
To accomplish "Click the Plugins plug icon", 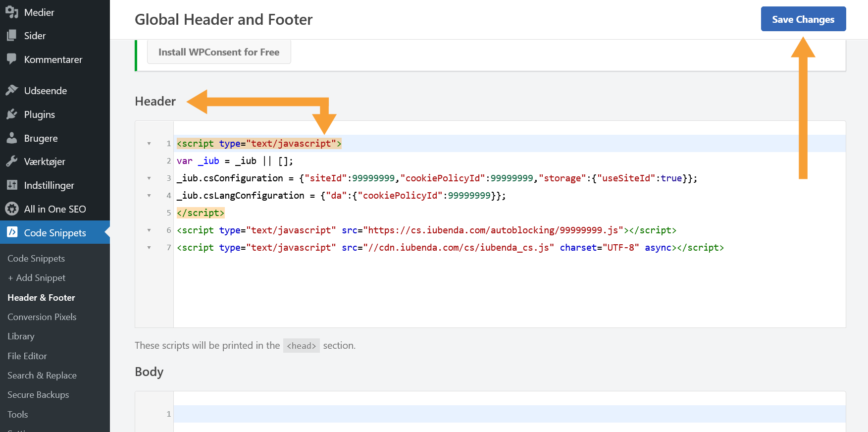I will coord(12,114).
